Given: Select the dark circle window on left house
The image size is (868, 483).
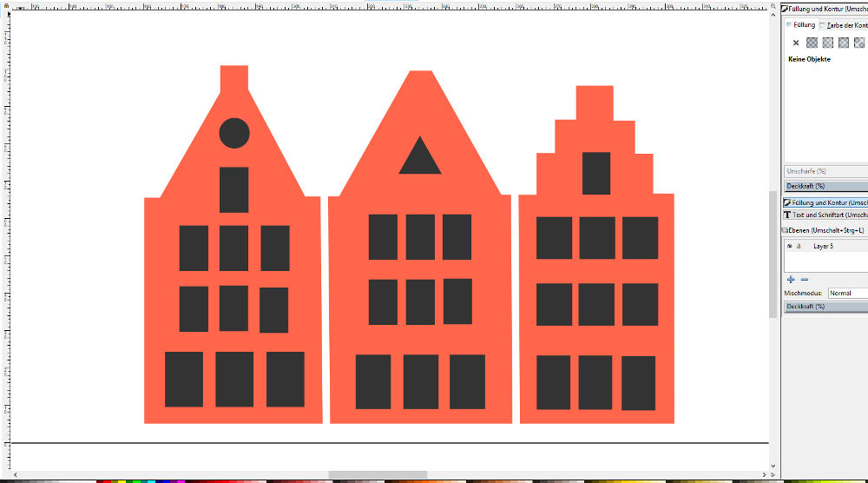Looking at the screenshot, I should click(234, 133).
